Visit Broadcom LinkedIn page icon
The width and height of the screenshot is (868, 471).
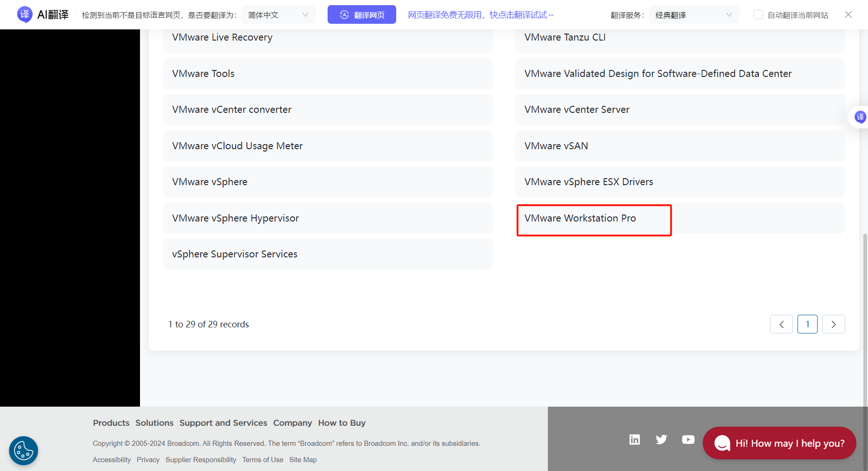[635, 439]
